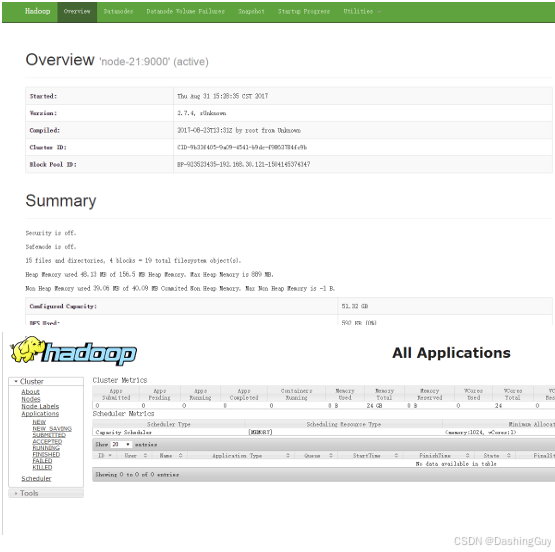Click the Started value 'Thu Aug 31' text
This screenshot has height=552, width=555.
click(223, 96)
